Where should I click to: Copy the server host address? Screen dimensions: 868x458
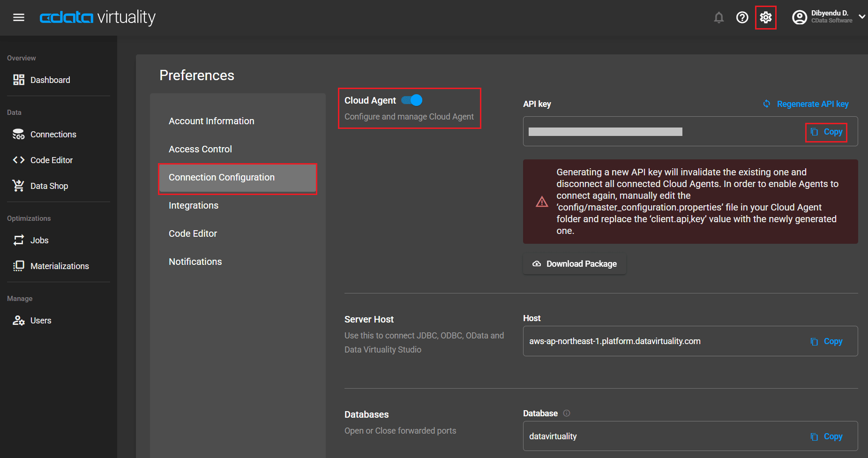click(827, 341)
